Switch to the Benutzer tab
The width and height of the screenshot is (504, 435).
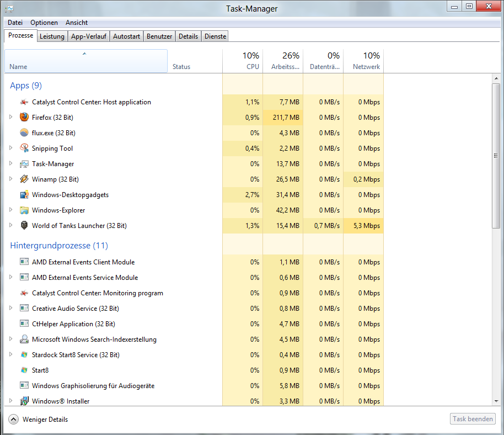click(x=159, y=36)
